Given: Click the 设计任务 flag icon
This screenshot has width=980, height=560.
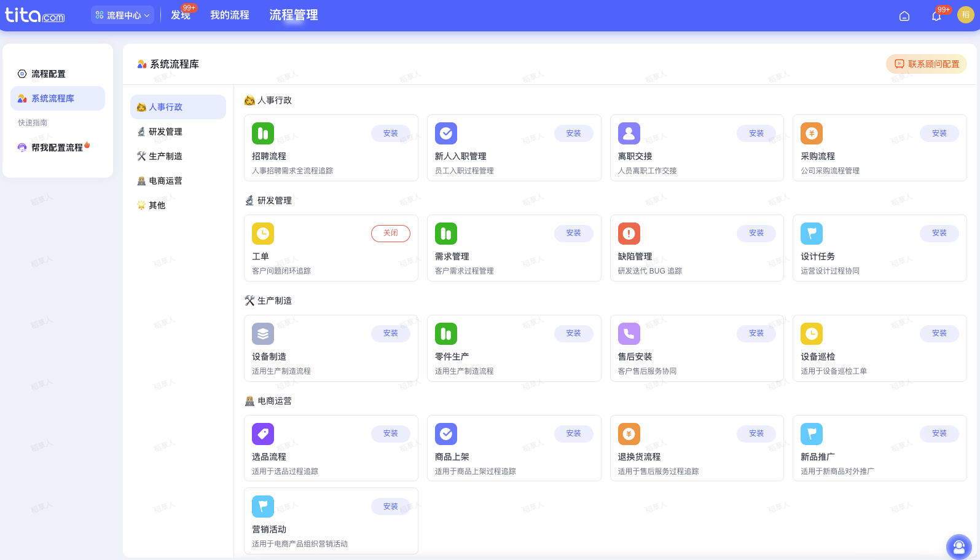Looking at the screenshot, I should tap(812, 234).
